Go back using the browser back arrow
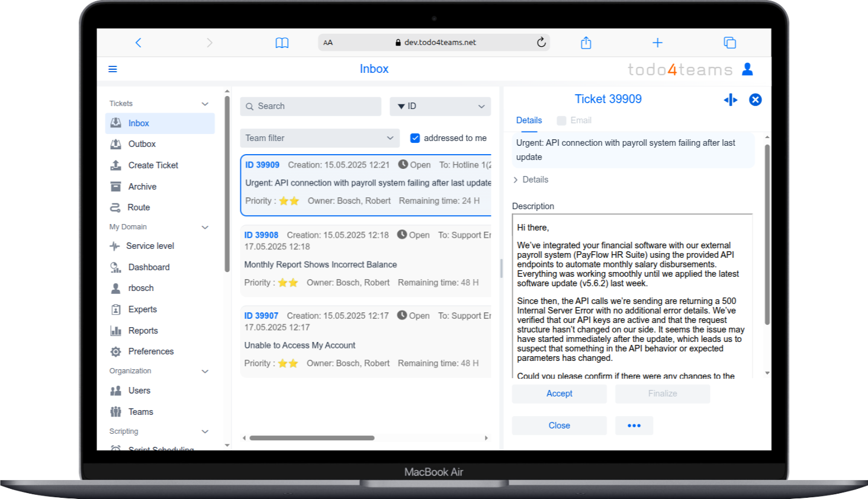The height and width of the screenshot is (499, 868). click(139, 43)
